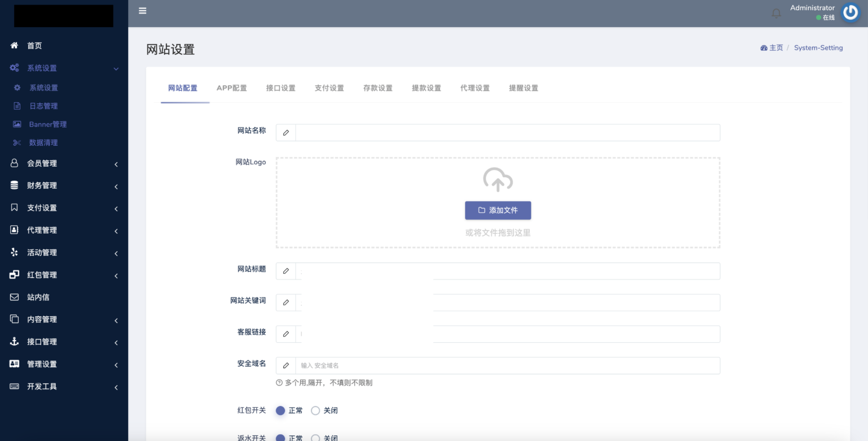Switch to the APP配置 tab
Viewport: 868px width, 441px height.
pyautogui.click(x=231, y=88)
